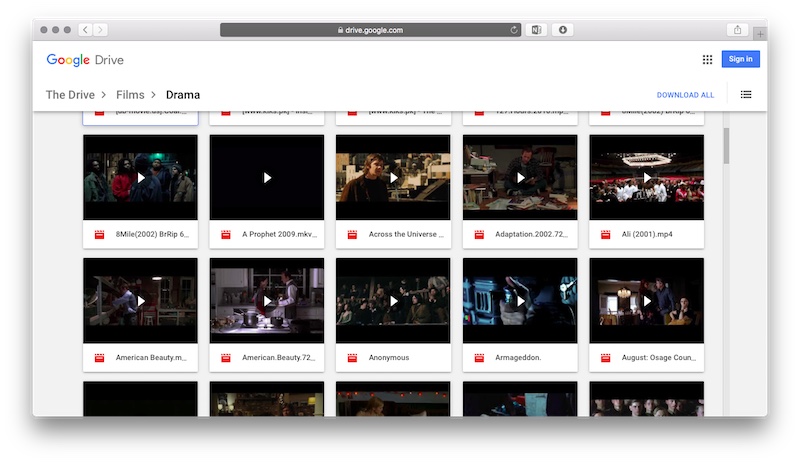This screenshot has height=463, width=800.
Task: Go to Films breadcrumb folder
Action: (x=130, y=95)
